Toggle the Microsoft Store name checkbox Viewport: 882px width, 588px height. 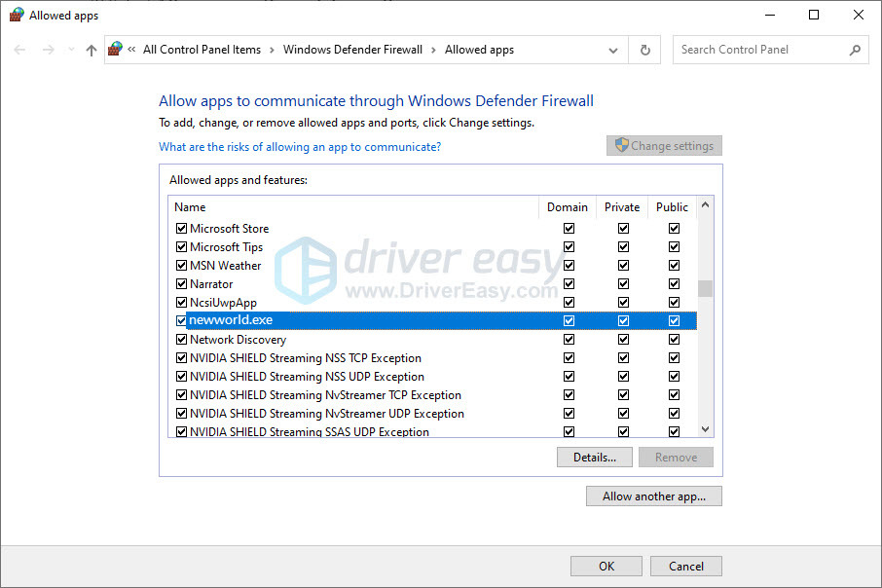pyautogui.click(x=181, y=229)
